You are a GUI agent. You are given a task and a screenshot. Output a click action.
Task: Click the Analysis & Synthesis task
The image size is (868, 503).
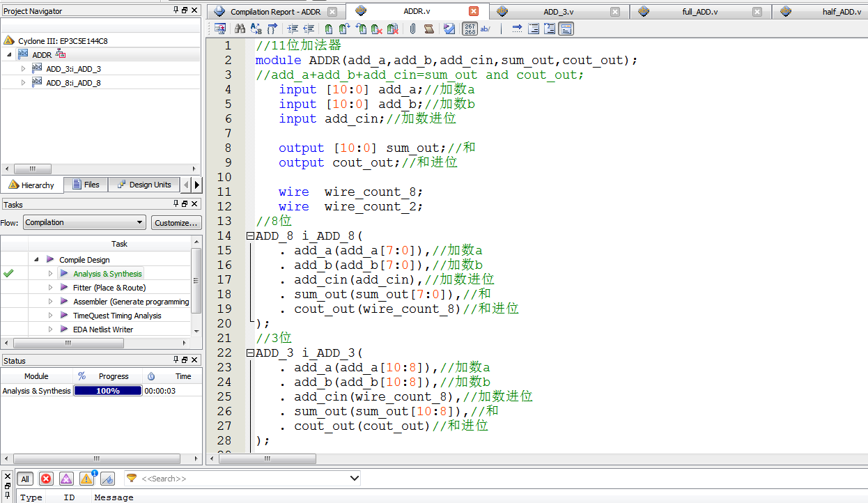(x=107, y=274)
